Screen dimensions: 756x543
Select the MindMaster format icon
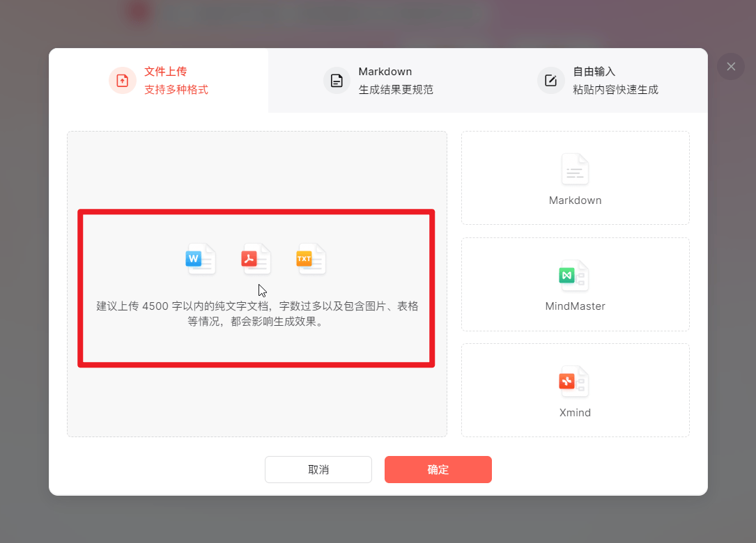coord(575,276)
